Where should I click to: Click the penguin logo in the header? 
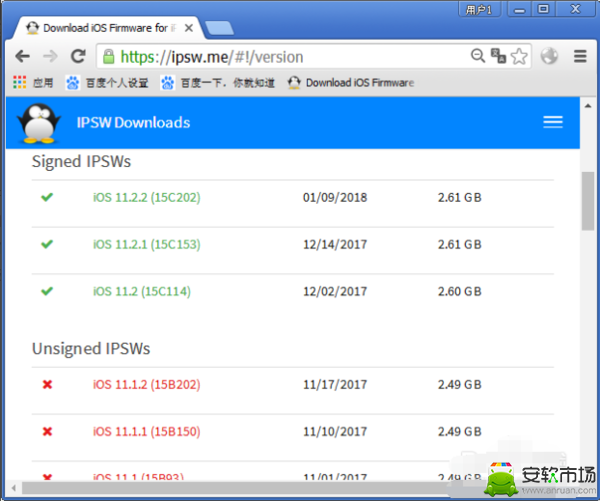39,123
